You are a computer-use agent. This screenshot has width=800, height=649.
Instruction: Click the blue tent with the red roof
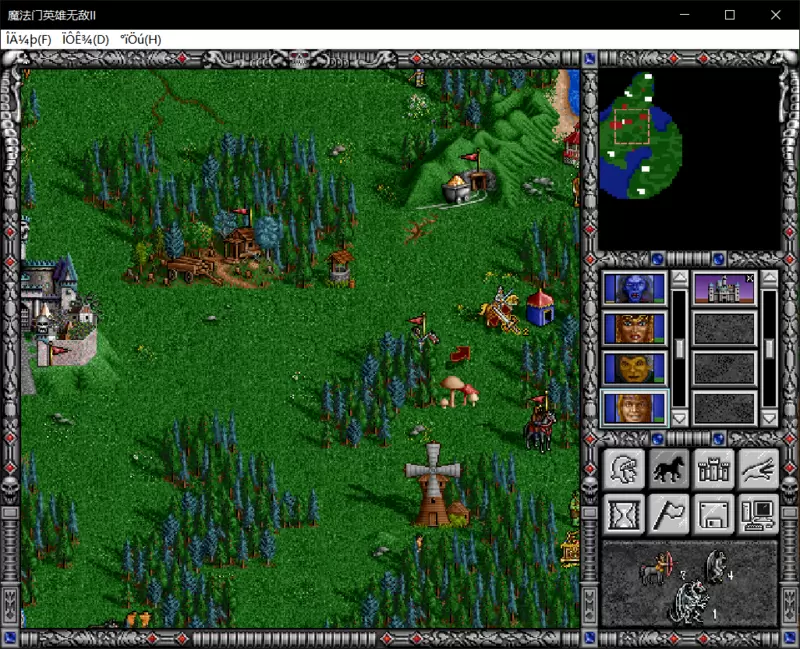coord(540,308)
